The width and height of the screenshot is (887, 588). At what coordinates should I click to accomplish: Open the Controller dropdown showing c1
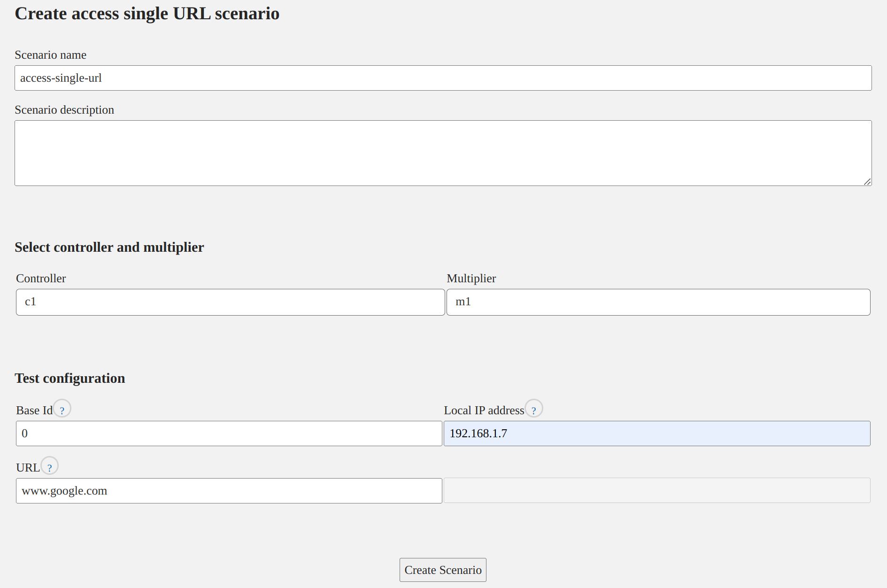click(x=230, y=302)
